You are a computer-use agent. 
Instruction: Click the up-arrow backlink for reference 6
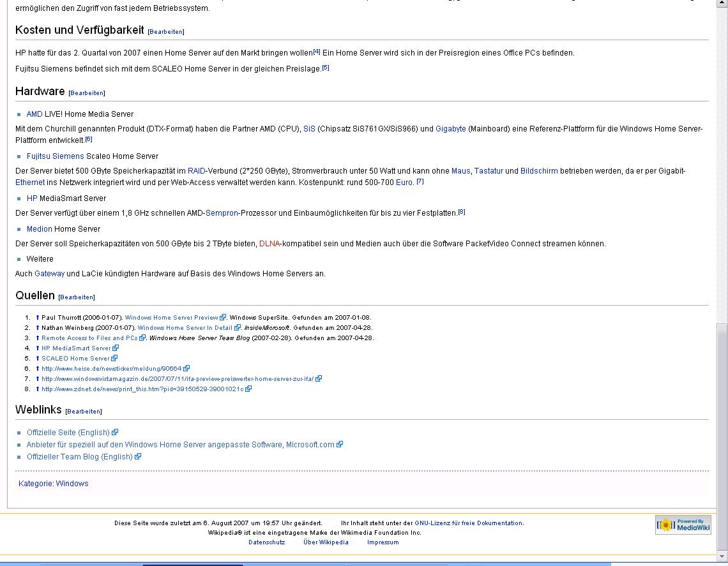tap(38, 369)
